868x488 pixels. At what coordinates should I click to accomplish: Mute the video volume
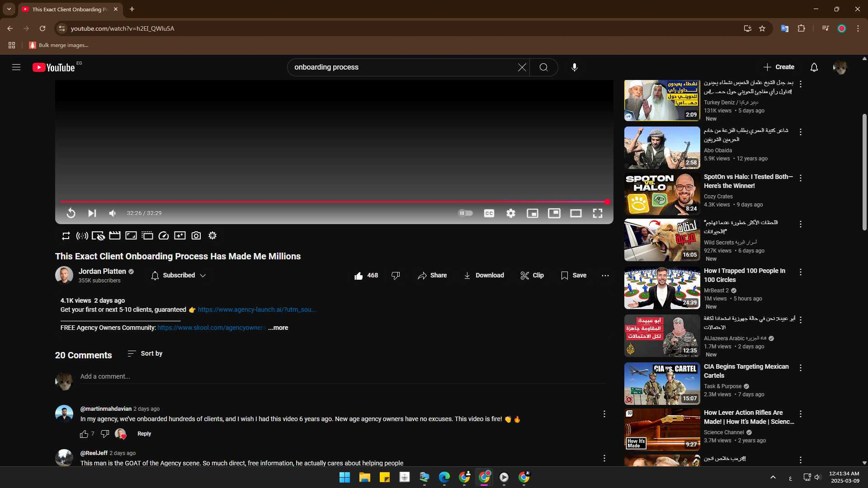(x=113, y=213)
